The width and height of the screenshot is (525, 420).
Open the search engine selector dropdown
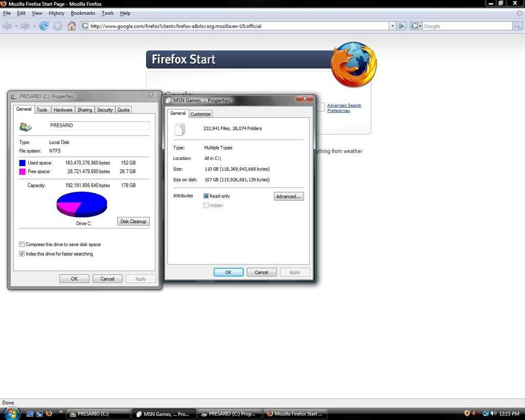coord(416,26)
